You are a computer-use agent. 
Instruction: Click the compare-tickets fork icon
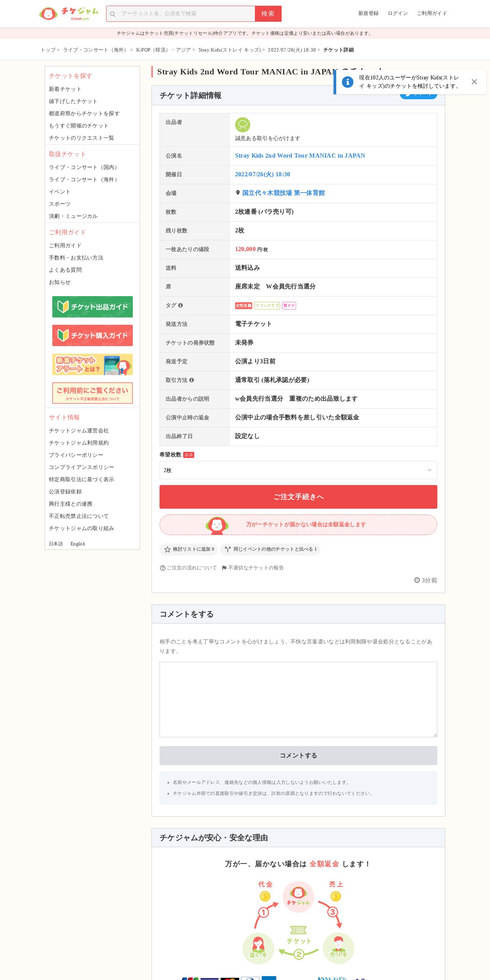pyautogui.click(x=228, y=550)
